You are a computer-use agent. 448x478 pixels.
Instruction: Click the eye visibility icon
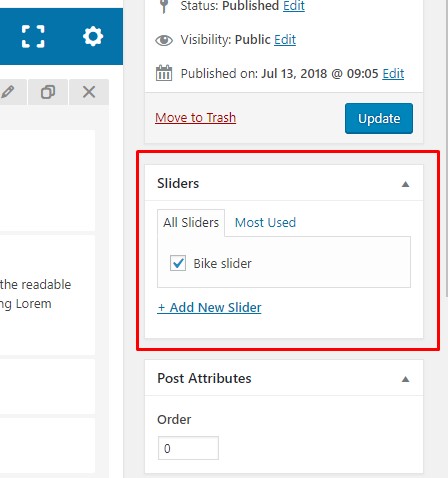[164, 40]
